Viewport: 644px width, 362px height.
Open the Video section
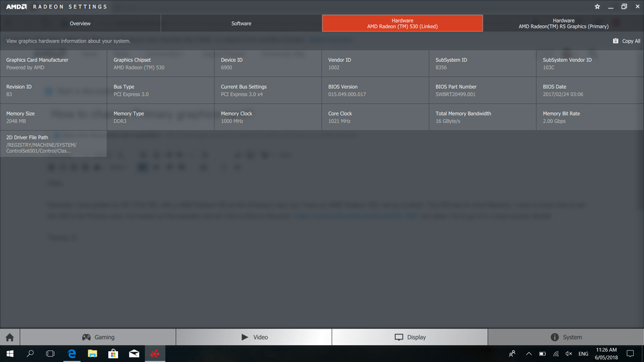tap(254, 337)
